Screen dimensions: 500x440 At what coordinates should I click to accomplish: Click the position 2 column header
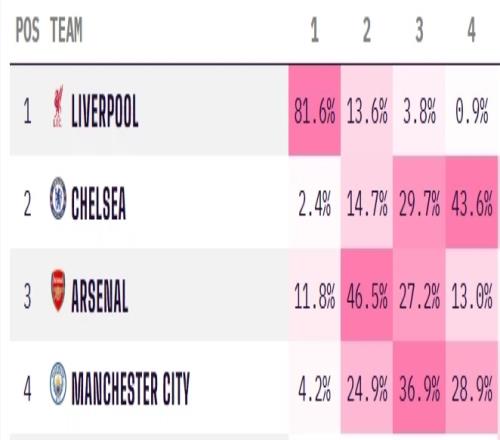367,30
